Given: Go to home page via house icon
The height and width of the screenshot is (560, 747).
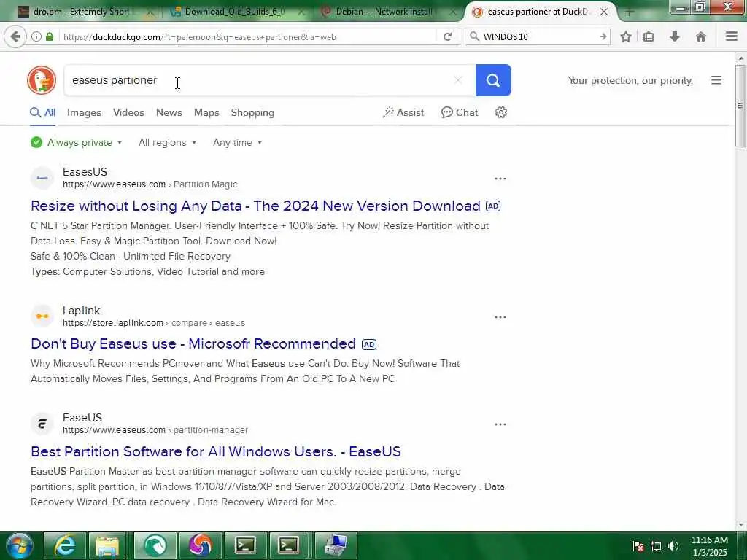Looking at the screenshot, I should coord(701,36).
